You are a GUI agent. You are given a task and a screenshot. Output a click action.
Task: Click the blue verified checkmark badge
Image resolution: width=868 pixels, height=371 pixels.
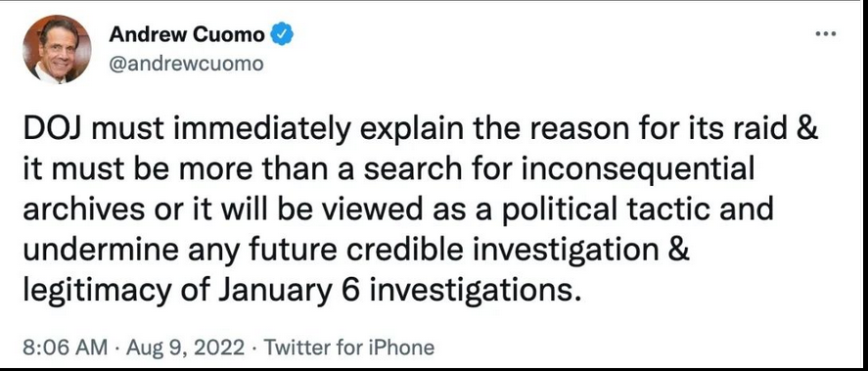coord(282,35)
